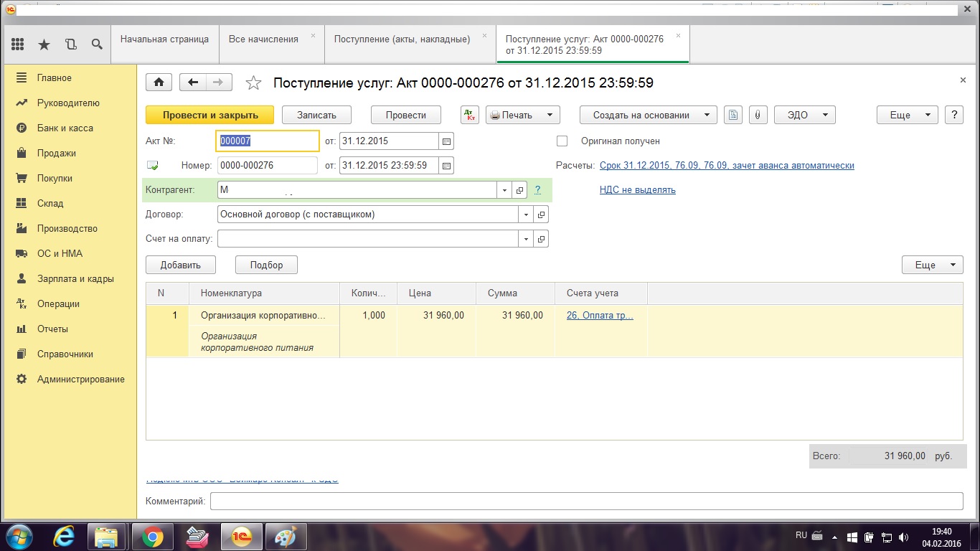Expand the Печать dropdown menu
The width and height of the screenshot is (980, 551).
pos(522,115)
